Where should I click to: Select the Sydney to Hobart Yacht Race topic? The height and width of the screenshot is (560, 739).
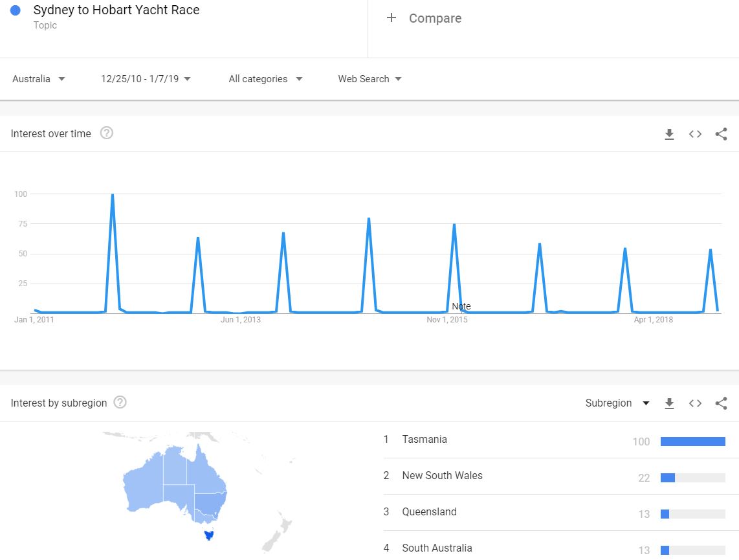pyautogui.click(x=116, y=10)
